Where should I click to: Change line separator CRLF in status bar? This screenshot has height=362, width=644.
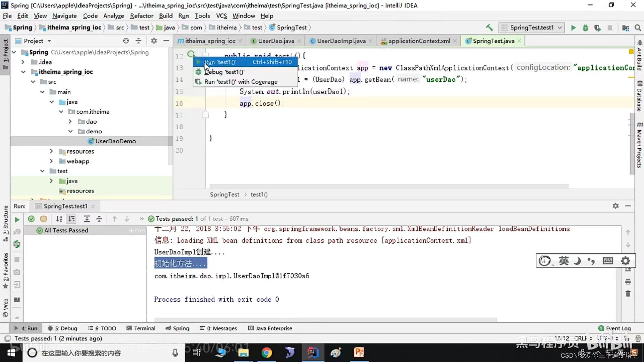click(583, 338)
